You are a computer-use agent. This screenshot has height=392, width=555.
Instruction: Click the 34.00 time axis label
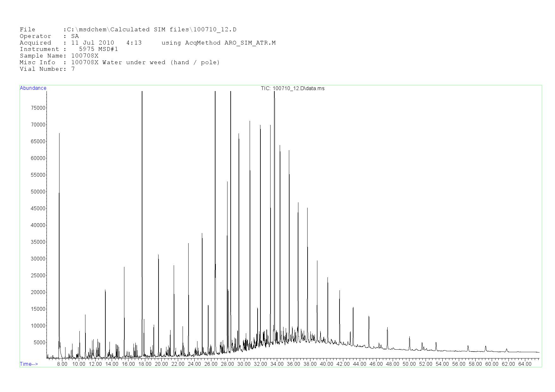click(277, 364)
